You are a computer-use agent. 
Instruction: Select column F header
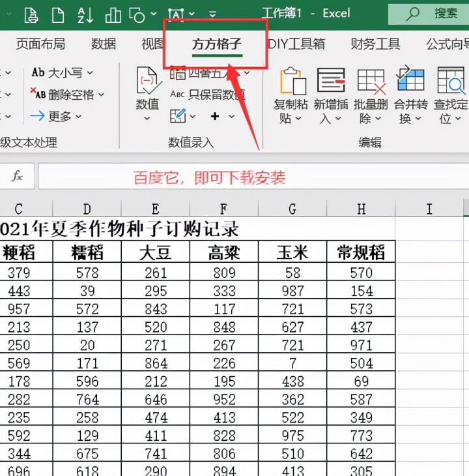[x=224, y=209]
